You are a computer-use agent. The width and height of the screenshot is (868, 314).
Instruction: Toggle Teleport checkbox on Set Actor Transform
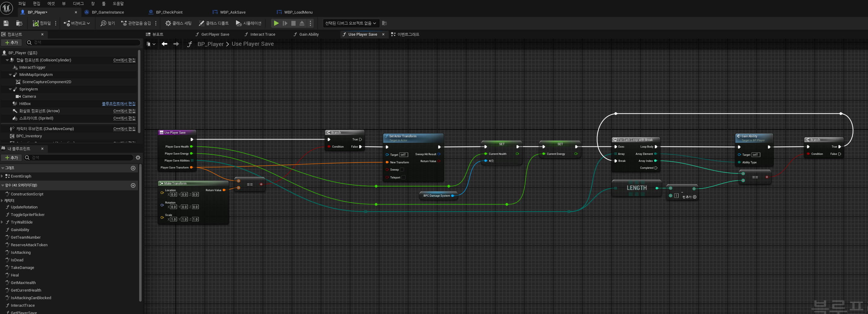(403, 178)
